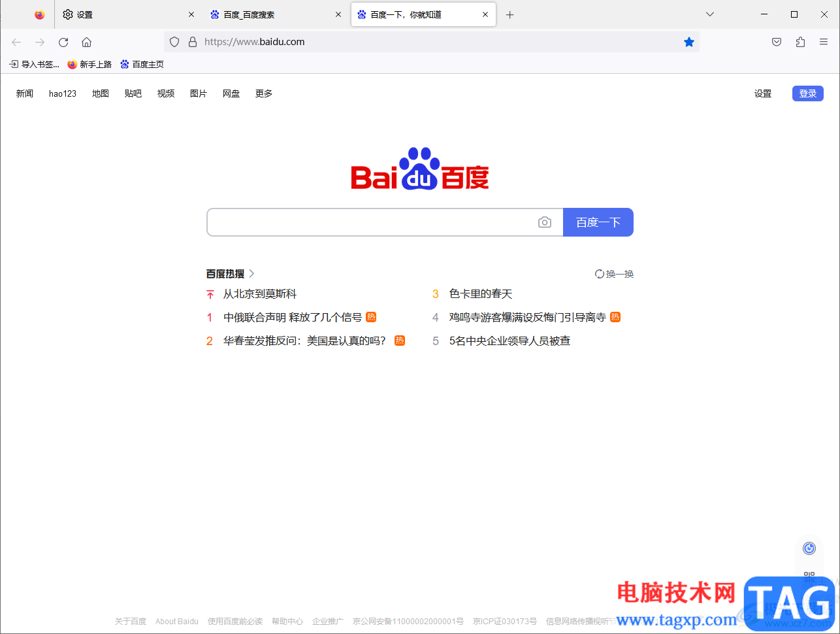Open footer link 使用百度前必读
The image size is (840, 634).
coord(235,622)
